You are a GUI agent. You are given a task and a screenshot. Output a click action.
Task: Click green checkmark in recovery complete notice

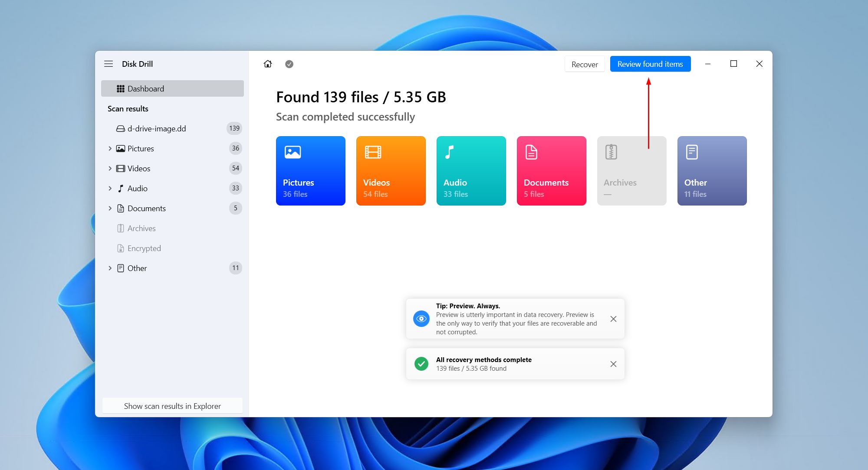pos(421,364)
